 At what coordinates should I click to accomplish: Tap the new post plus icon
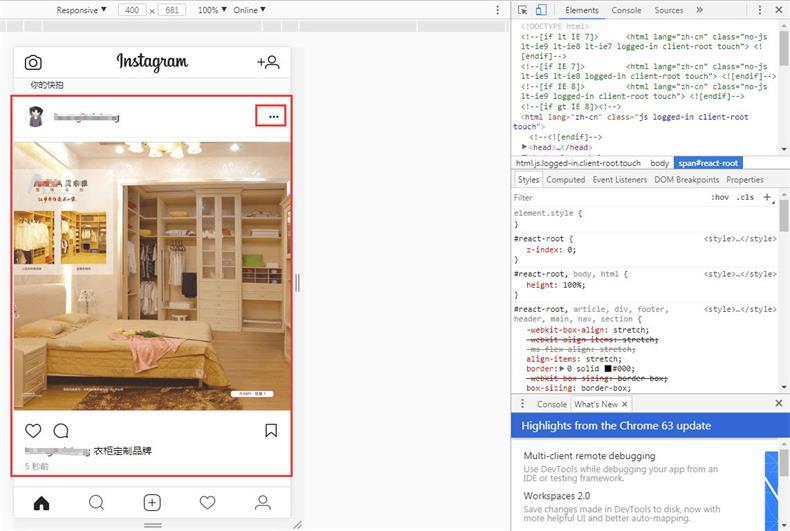(152, 502)
